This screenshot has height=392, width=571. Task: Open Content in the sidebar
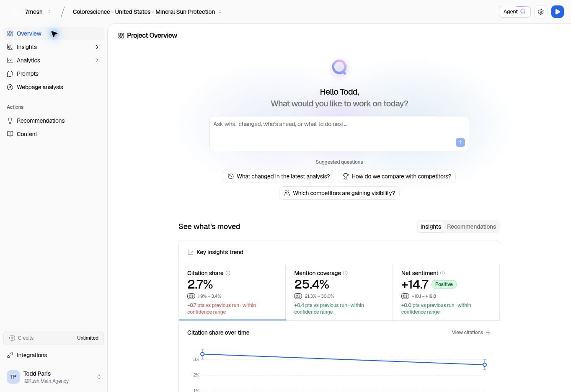pyautogui.click(x=54, y=134)
